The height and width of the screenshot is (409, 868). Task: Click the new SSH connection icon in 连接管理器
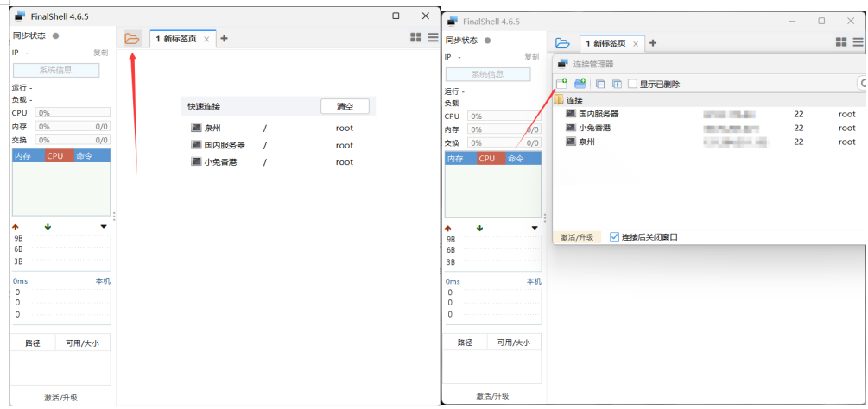[561, 84]
